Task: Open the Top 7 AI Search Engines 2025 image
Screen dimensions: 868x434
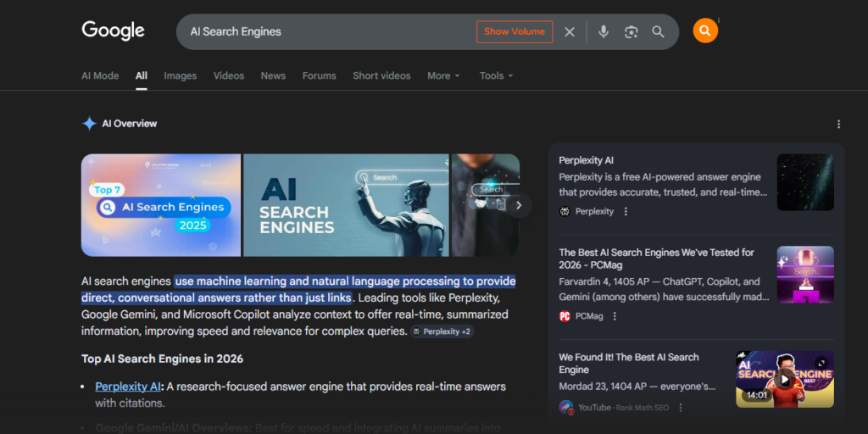Action: [161, 205]
